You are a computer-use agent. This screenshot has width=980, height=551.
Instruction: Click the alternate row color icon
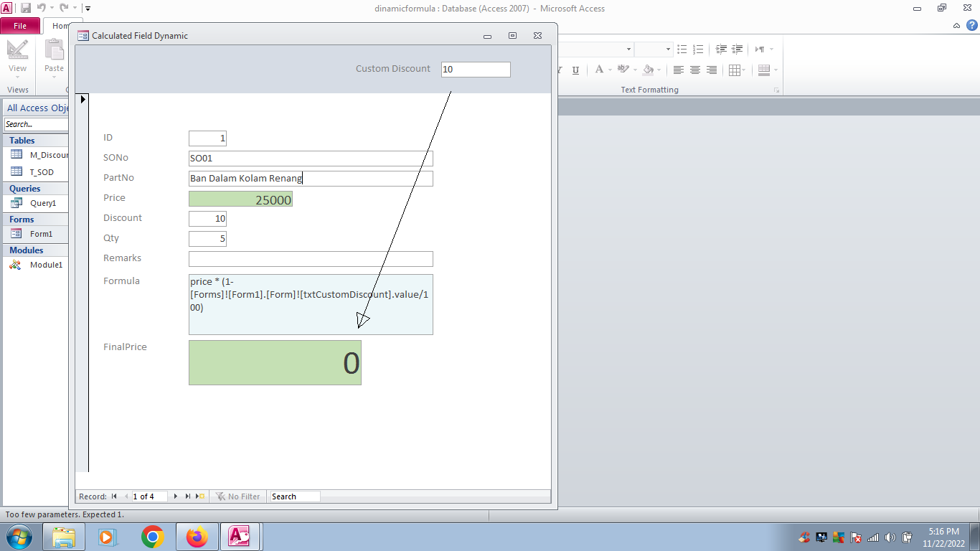coord(764,70)
